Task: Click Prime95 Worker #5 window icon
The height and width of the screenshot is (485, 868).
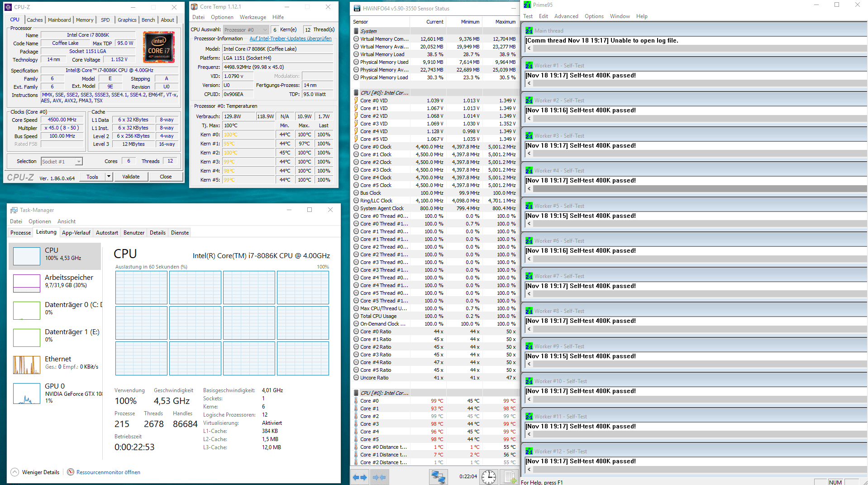Action: (529, 206)
